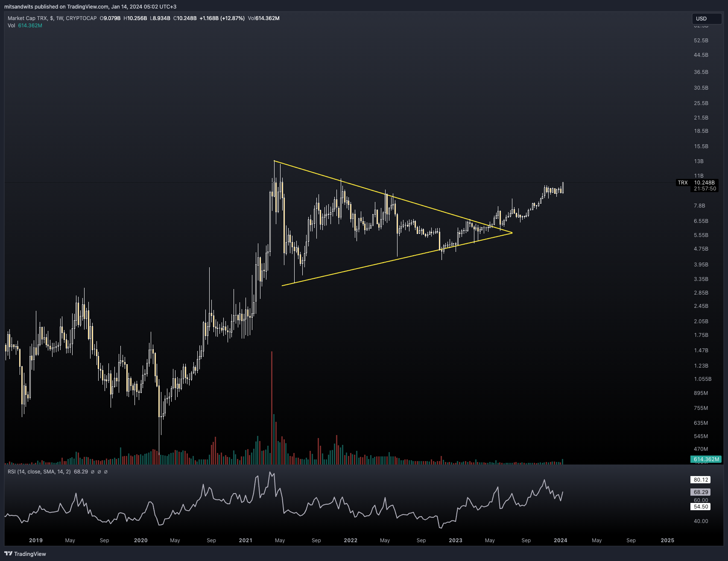The image size is (728, 561).
Task: Click the 2019 label on the time axis
Action: tap(36, 541)
